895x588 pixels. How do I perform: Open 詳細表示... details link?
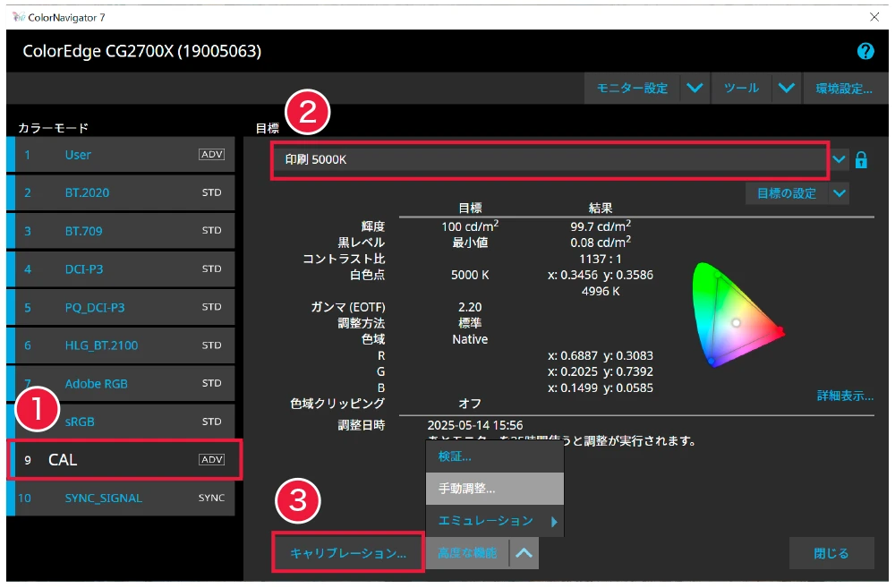(x=845, y=396)
